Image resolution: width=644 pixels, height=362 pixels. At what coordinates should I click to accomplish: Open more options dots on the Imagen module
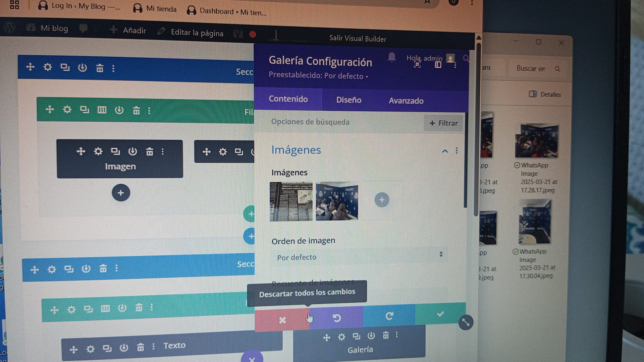[x=163, y=152]
